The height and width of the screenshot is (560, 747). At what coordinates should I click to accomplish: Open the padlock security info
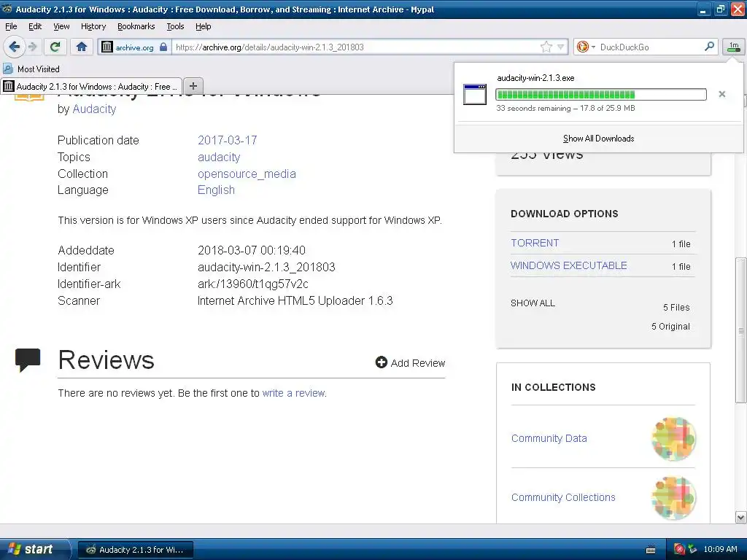click(x=163, y=47)
